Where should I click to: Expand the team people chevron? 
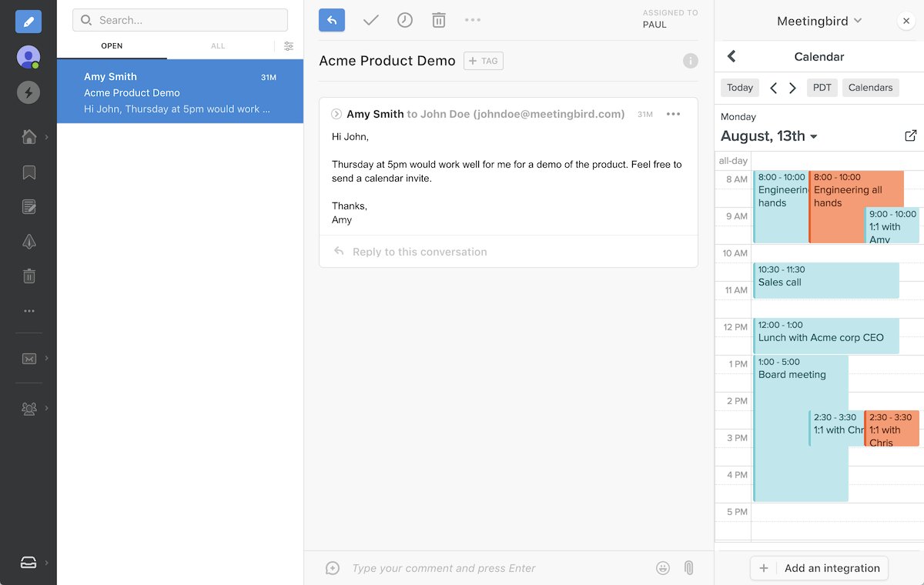(x=46, y=408)
